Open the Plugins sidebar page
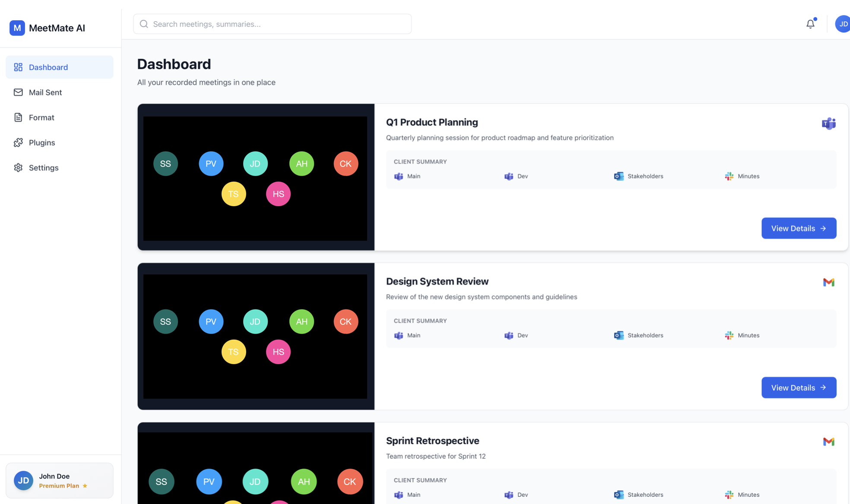The image size is (850, 504). click(x=42, y=142)
